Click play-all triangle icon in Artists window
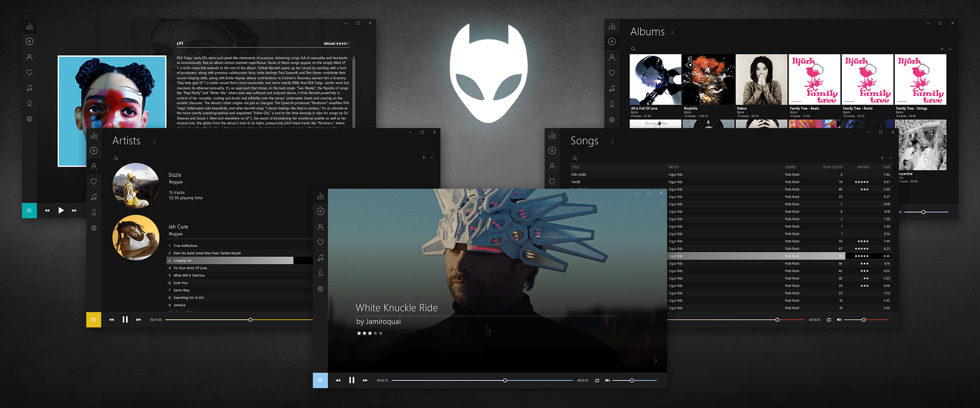 424,158
